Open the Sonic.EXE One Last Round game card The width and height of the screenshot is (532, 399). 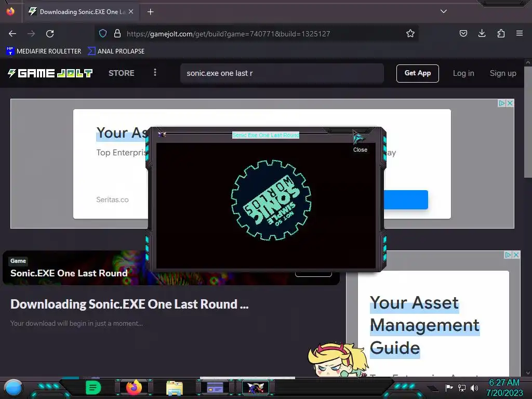[171, 268]
